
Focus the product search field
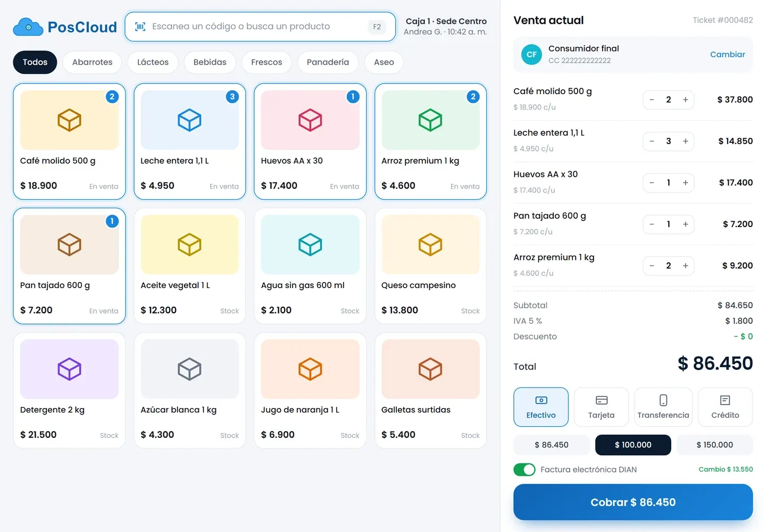point(260,27)
